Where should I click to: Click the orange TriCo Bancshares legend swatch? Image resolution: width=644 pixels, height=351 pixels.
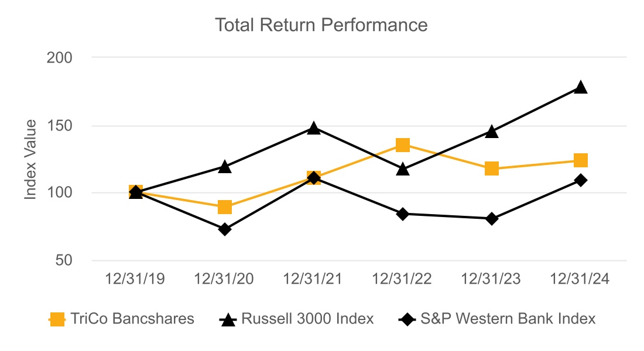57,319
